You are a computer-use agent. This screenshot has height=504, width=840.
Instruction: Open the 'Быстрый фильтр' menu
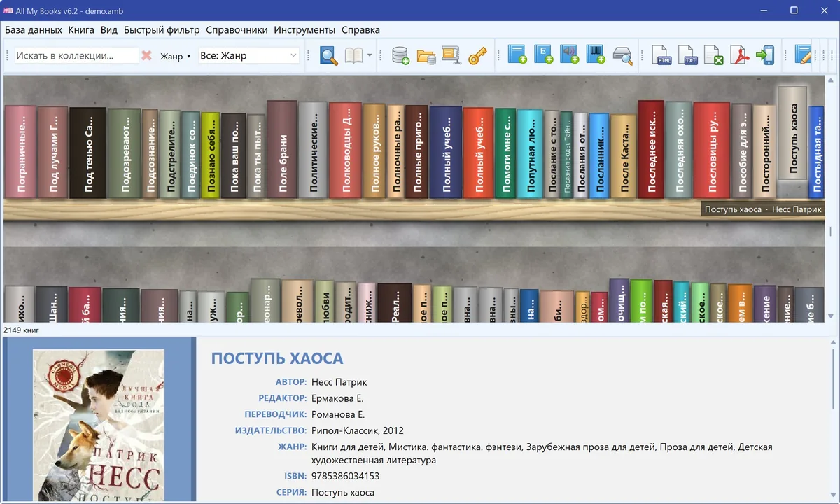point(162,30)
